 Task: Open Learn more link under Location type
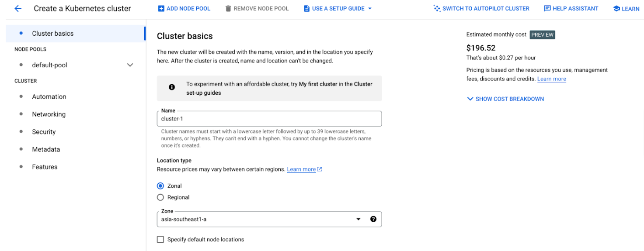pyautogui.click(x=301, y=169)
